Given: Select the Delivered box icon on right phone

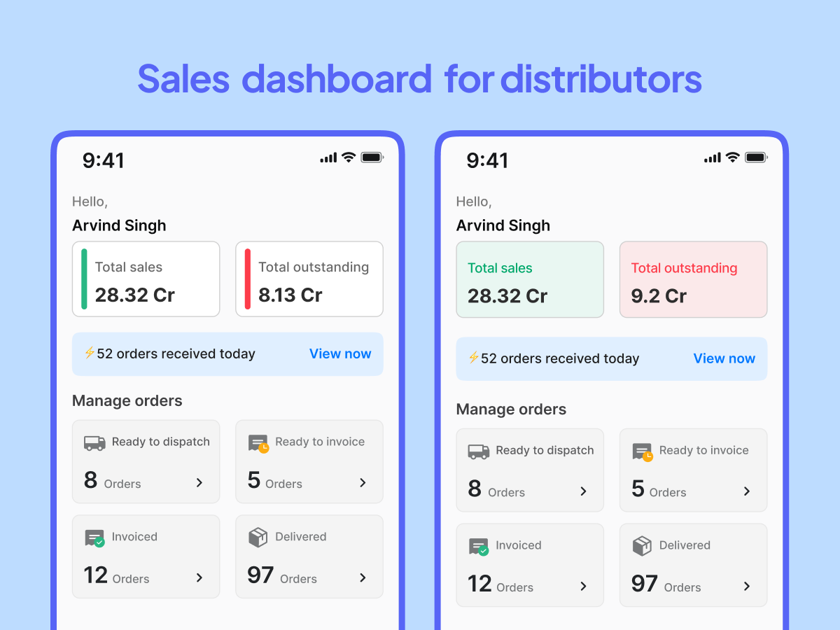Looking at the screenshot, I should 640,545.
